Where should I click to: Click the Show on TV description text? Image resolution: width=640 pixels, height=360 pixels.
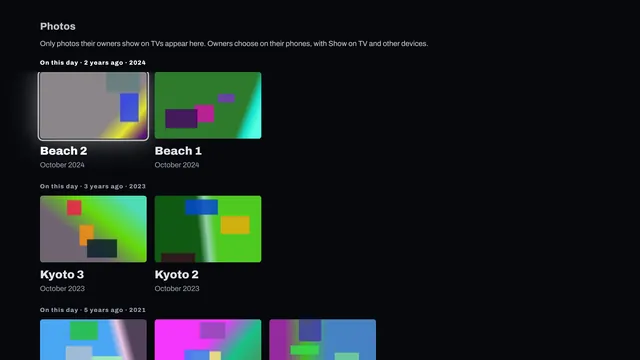(234, 44)
